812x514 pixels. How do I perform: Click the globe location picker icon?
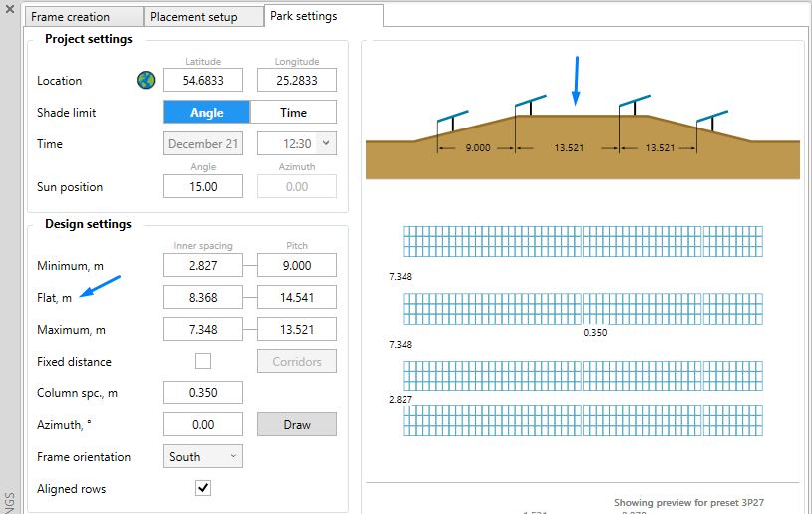tap(146, 80)
